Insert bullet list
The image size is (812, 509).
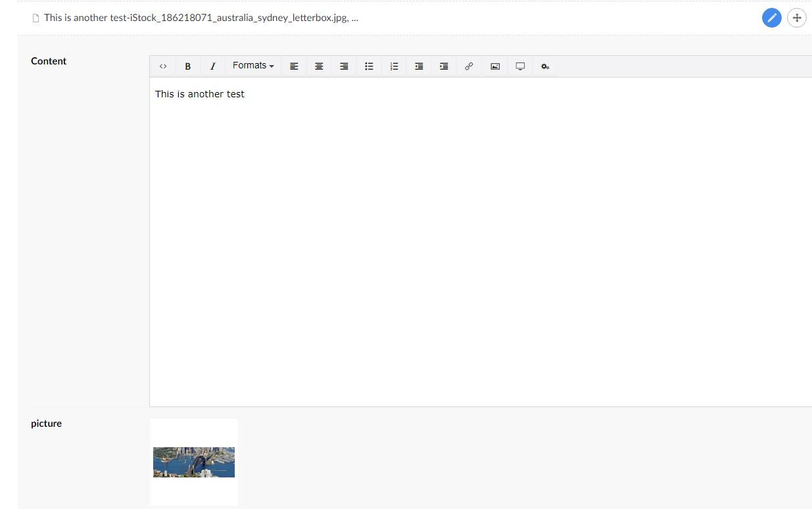tap(370, 66)
